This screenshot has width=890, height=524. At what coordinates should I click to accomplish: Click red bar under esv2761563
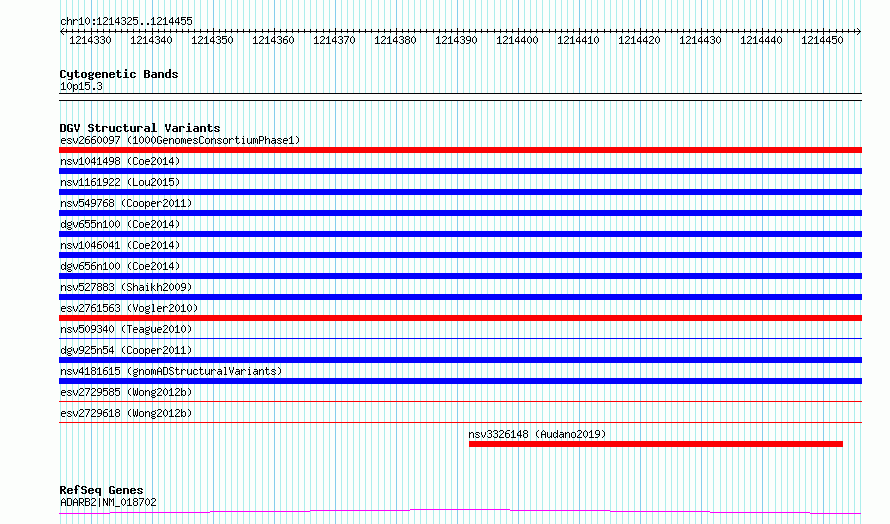pos(460,318)
